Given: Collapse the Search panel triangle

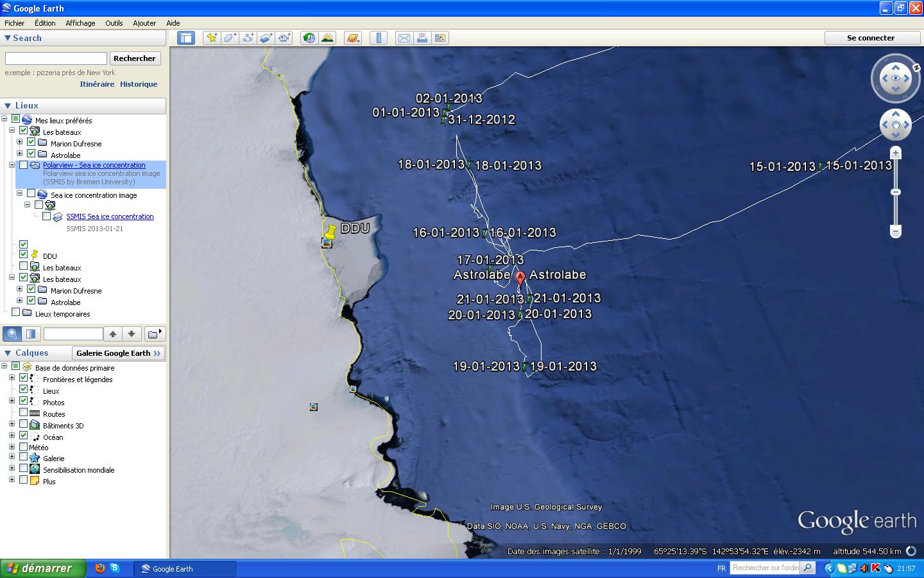Looking at the screenshot, I should point(8,38).
